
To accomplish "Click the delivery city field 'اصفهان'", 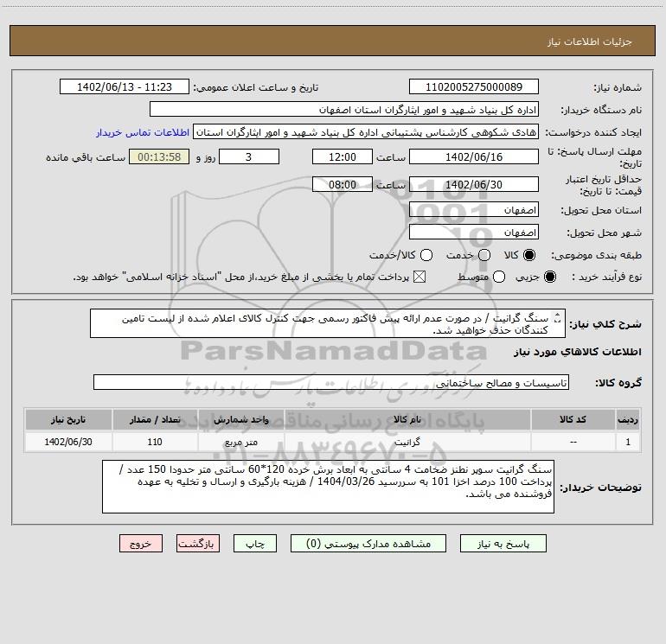I will (x=474, y=233).
